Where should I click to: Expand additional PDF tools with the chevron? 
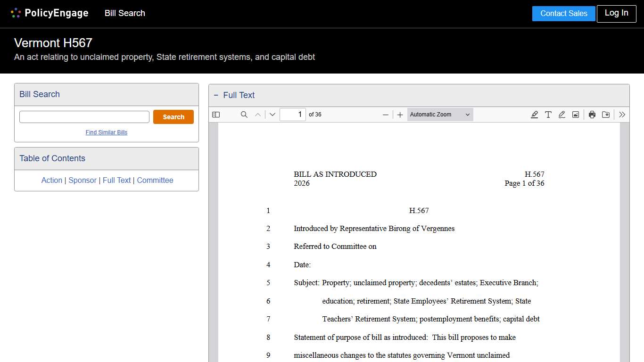pos(622,114)
